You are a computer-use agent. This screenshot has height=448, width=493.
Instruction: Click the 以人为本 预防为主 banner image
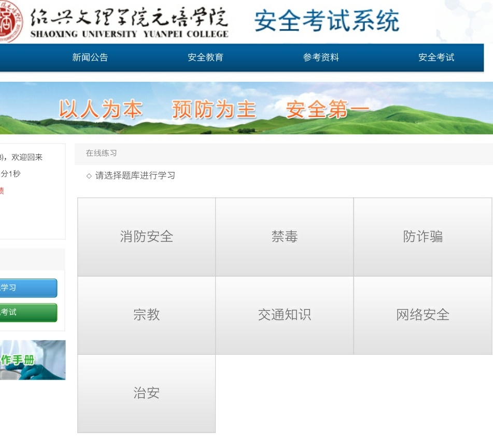[246, 109]
